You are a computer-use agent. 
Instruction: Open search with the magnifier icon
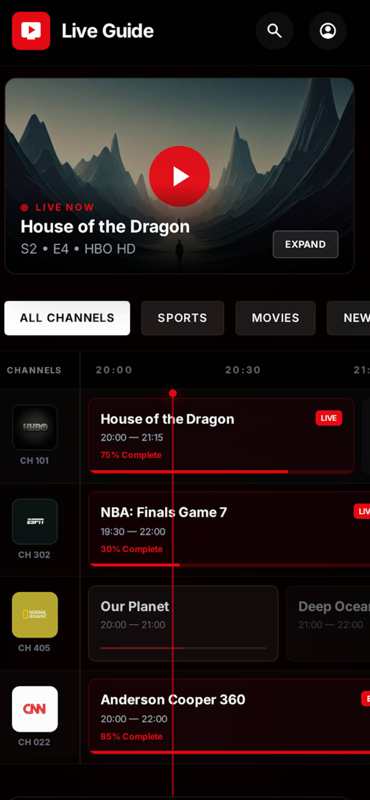275,31
